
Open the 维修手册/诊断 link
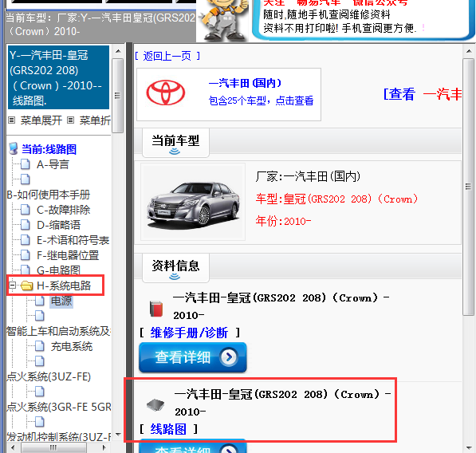pos(189,333)
